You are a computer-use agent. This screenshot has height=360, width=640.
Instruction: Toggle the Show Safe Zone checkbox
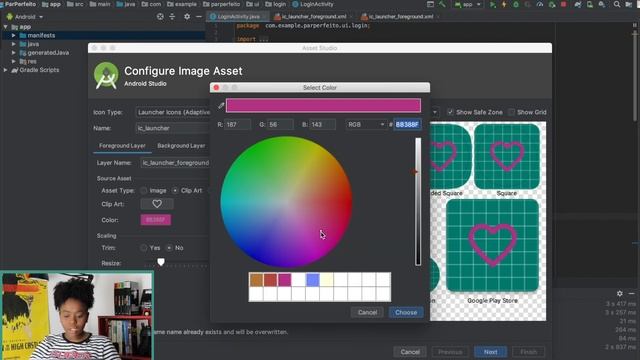click(x=450, y=112)
